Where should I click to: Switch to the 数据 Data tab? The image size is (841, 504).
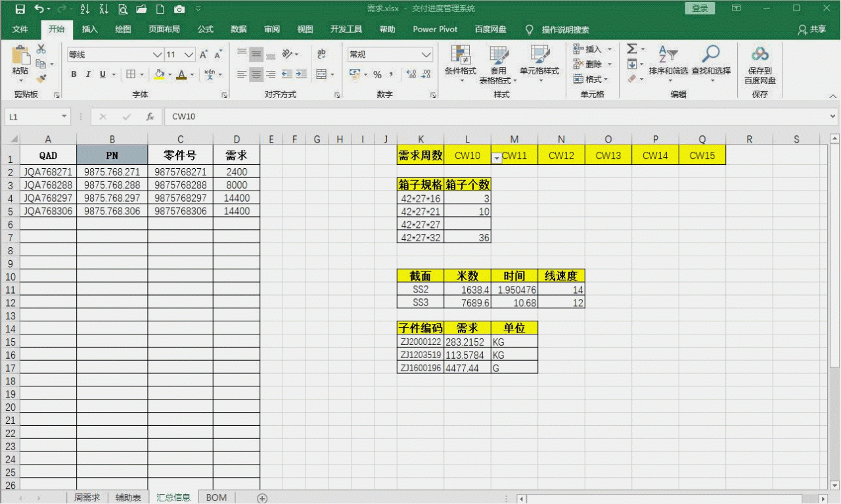click(x=239, y=30)
